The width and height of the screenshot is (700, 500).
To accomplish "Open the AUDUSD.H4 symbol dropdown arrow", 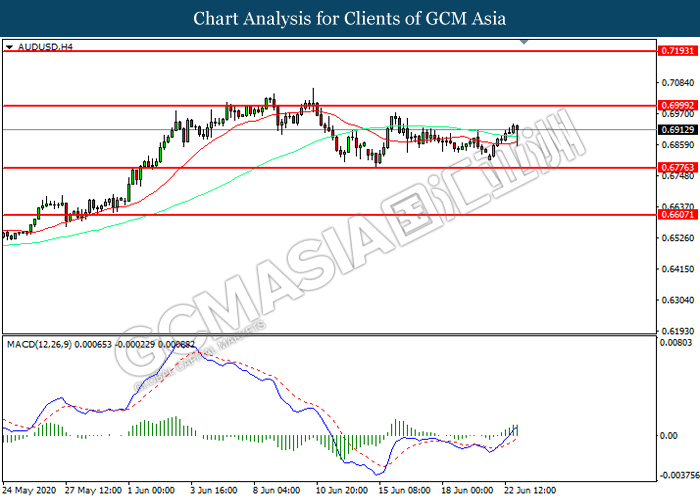I will click(9, 47).
